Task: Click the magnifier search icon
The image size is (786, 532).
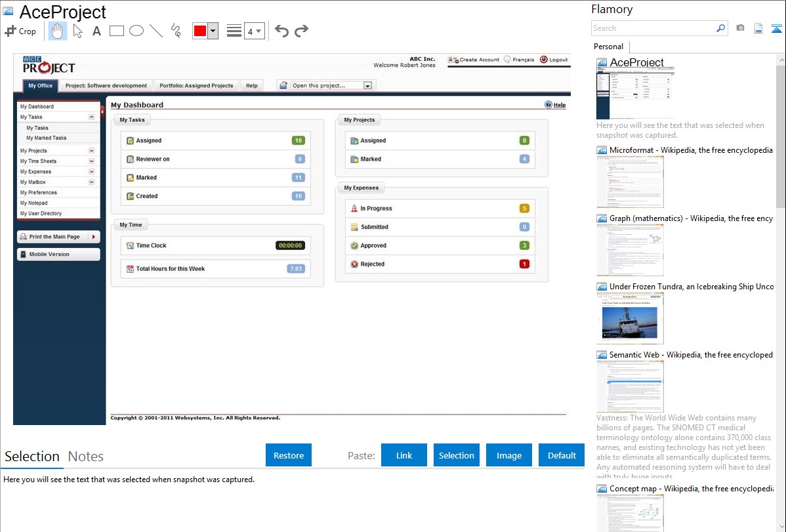Action: [x=720, y=28]
